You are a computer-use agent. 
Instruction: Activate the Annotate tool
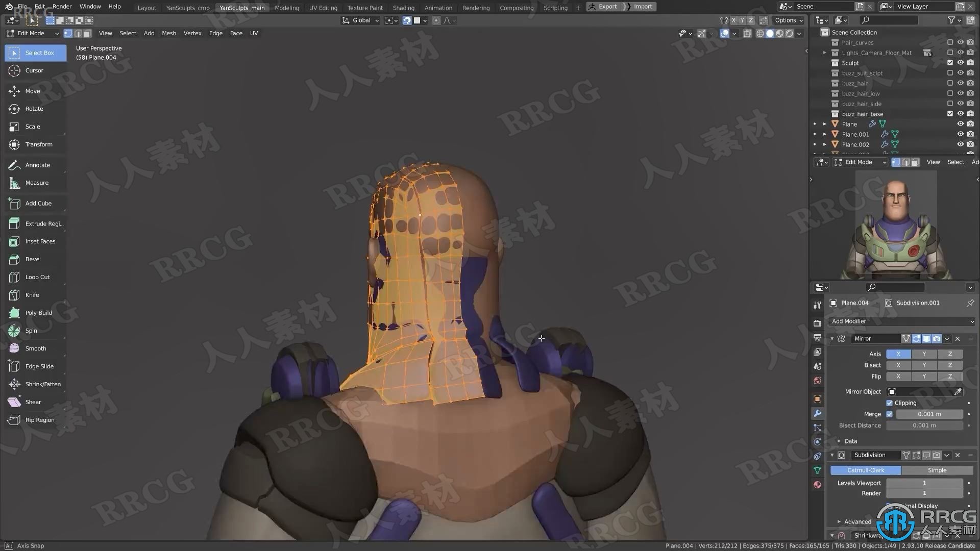point(35,165)
